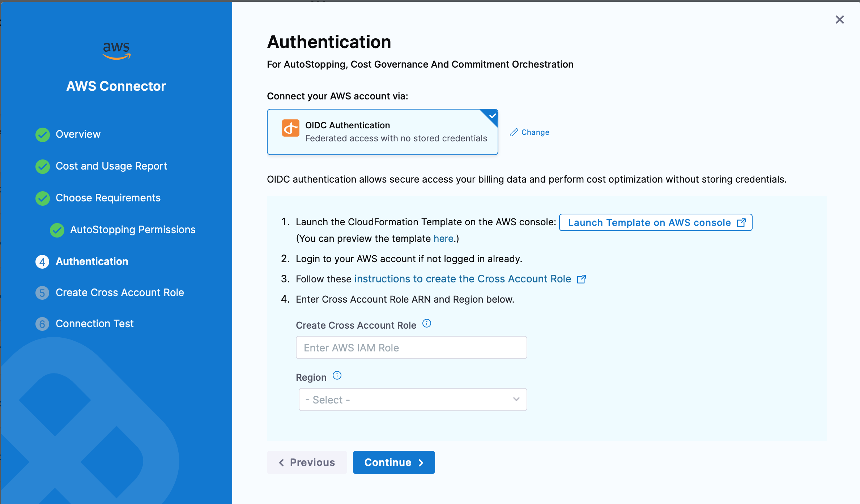Click the info icon beside Create Cross Account Role
The image size is (860, 504).
tap(427, 324)
